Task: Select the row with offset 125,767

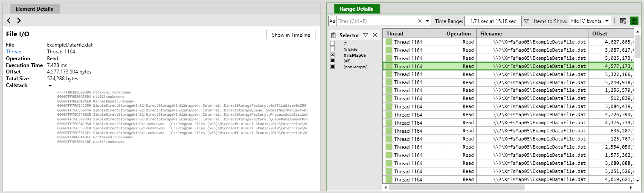Action: (x=508, y=139)
